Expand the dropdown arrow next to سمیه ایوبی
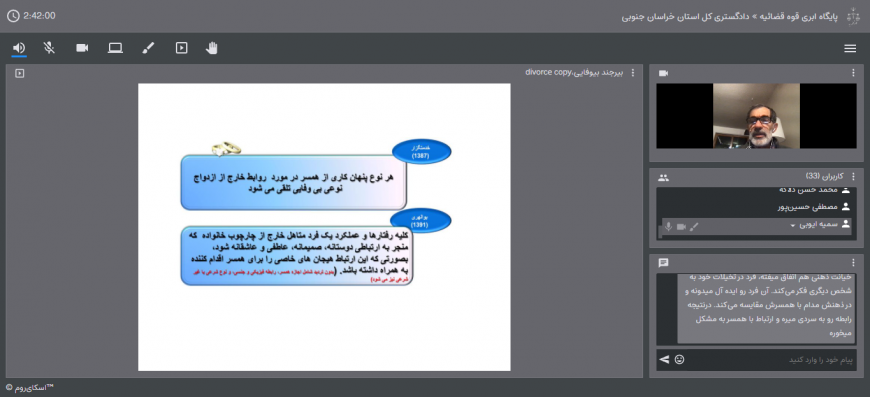Viewport: 870px width, 397px height. (x=793, y=225)
